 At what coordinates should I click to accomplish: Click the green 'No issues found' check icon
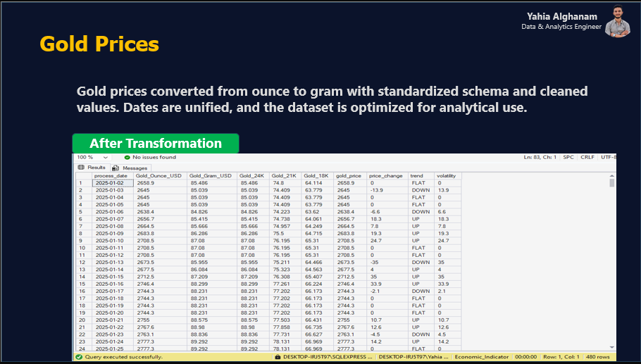[127, 157]
